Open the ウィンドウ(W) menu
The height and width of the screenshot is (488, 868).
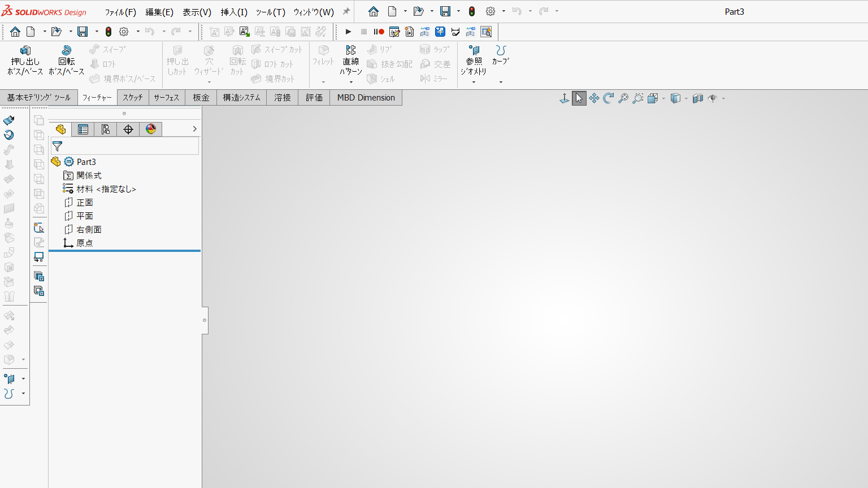tap(314, 12)
